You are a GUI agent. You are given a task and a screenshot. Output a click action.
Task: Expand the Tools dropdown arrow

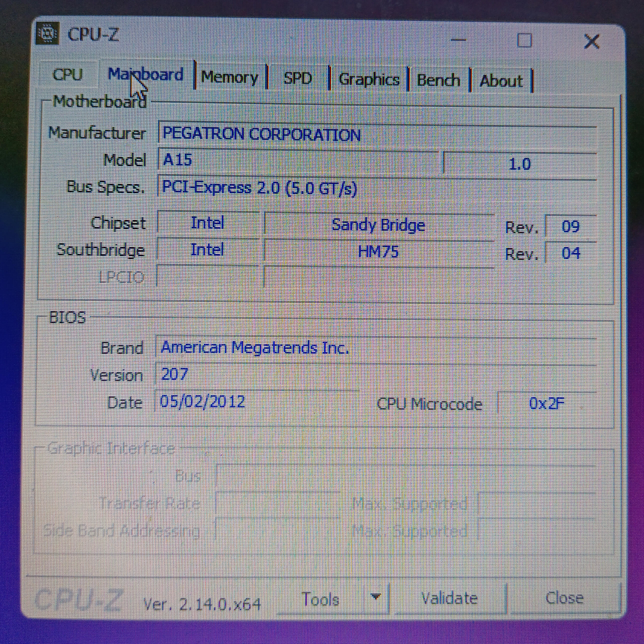click(376, 596)
